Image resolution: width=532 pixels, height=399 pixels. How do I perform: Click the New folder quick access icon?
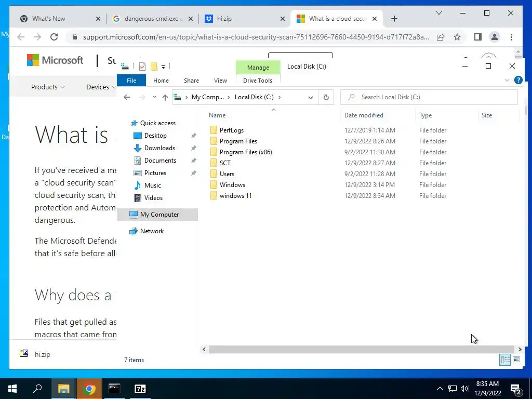(x=154, y=66)
